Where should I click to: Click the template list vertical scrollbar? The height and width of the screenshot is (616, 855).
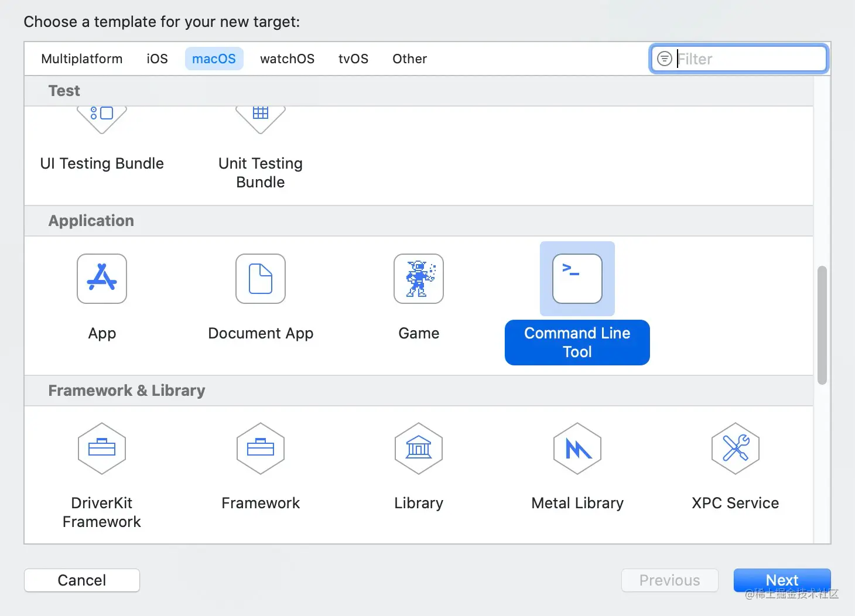pyautogui.click(x=822, y=325)
